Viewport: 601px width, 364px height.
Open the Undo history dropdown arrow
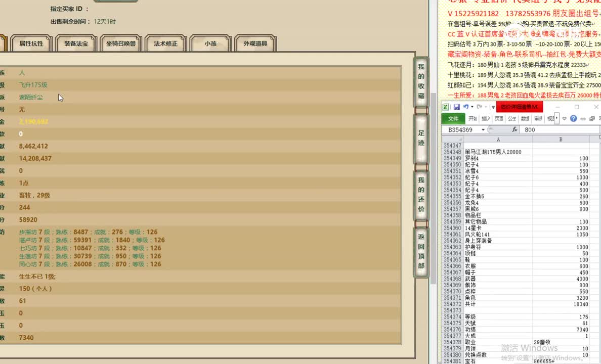[x=472, y=107]
